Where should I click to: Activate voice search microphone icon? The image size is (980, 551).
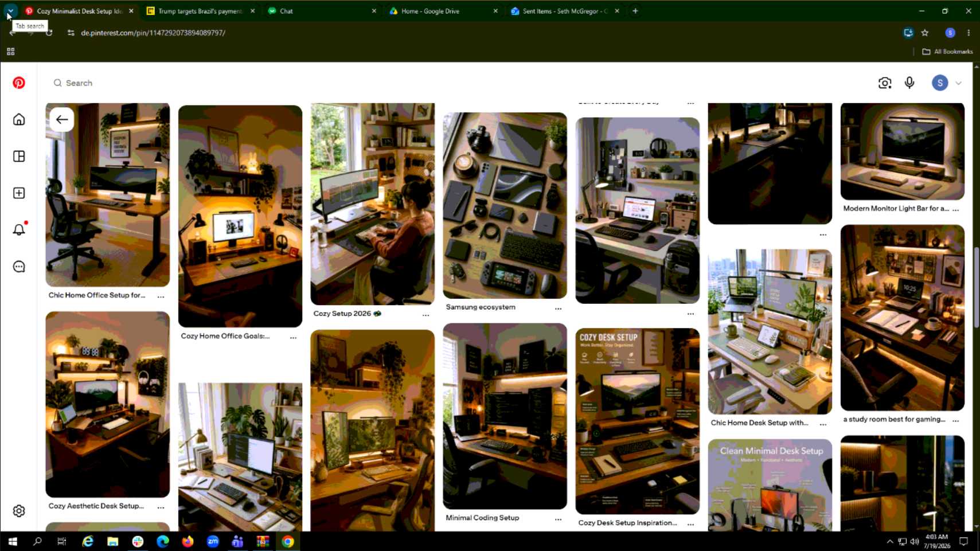(909, 83)
